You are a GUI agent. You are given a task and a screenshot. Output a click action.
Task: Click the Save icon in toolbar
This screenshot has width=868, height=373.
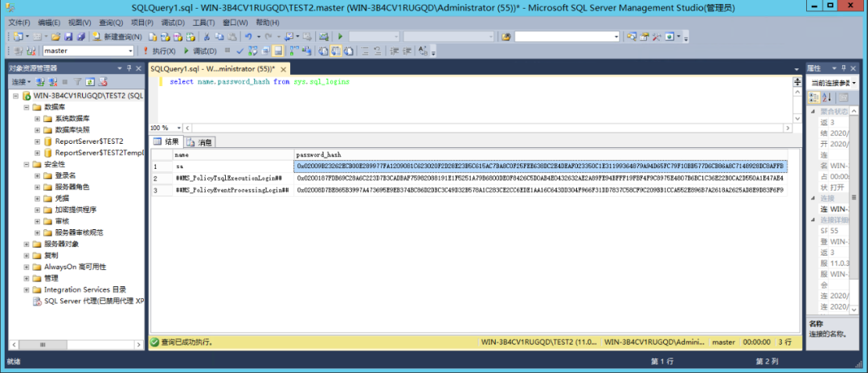tap(68, 36)
